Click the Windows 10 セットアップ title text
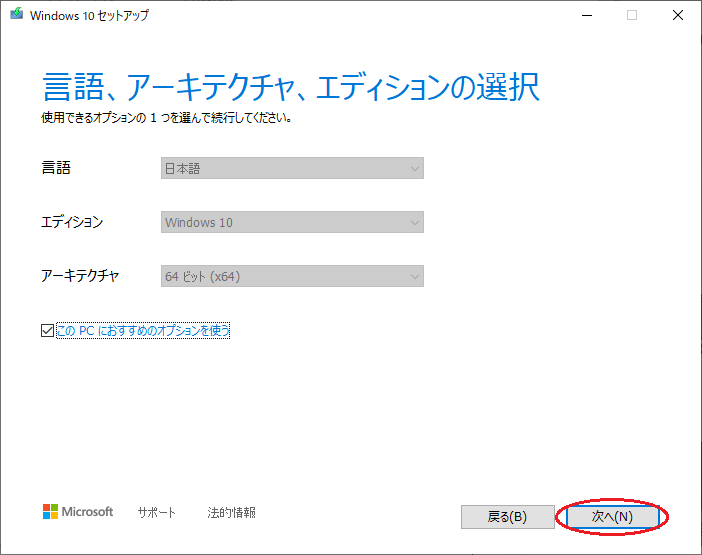 pos(89,15)
